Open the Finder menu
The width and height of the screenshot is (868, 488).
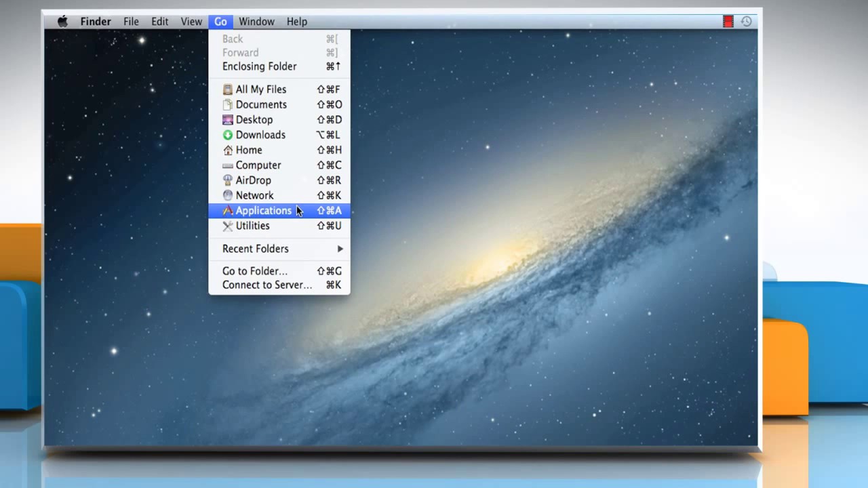click(x=96, y=22)
